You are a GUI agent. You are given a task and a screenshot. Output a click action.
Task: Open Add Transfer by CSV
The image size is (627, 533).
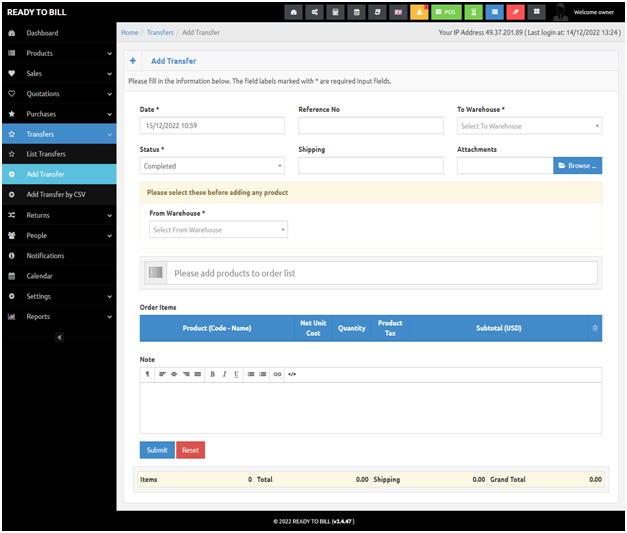tap(59, 194)
